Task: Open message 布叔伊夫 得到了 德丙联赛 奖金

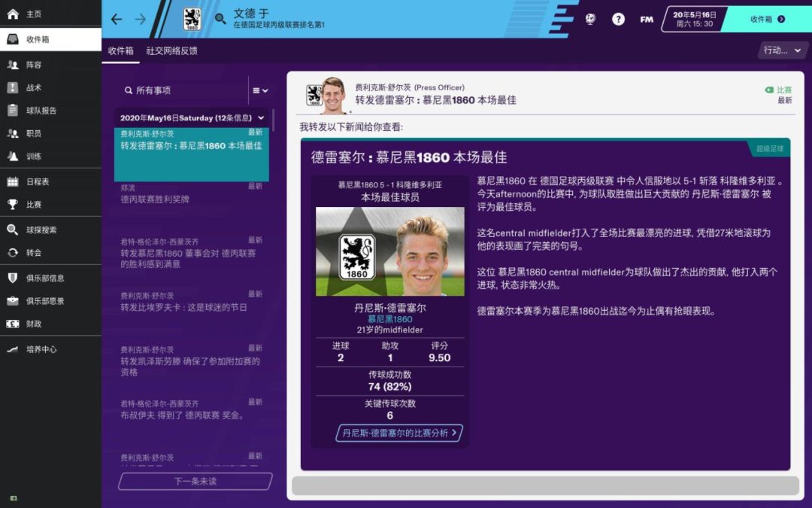Action: click(x=192, y=424)
